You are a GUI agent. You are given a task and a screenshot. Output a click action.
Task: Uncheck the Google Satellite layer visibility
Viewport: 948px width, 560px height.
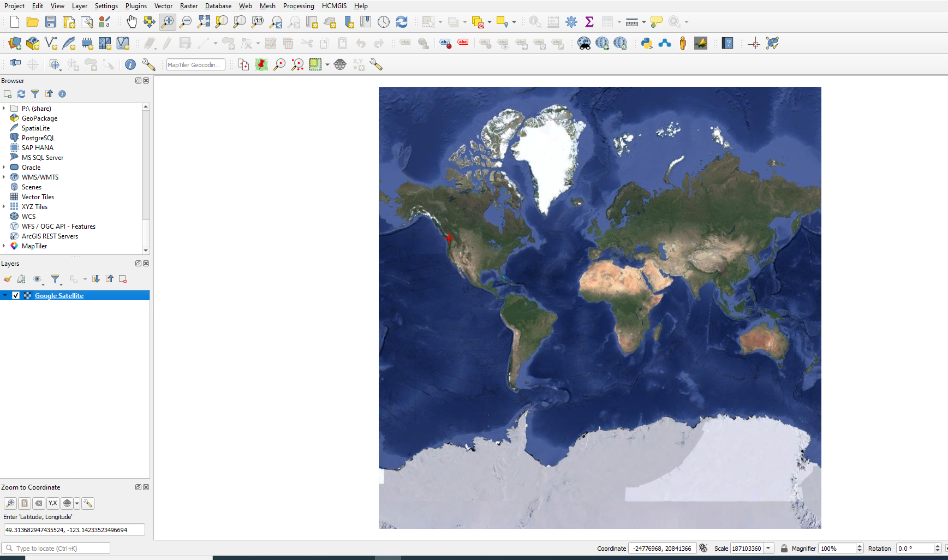pos(16,295)
